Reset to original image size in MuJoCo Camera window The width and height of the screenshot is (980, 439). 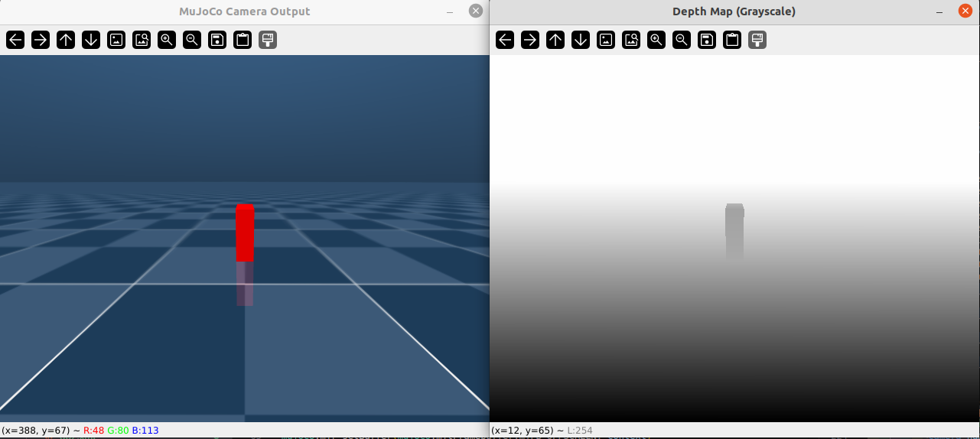pyautogui.click(x=116, y=40)
